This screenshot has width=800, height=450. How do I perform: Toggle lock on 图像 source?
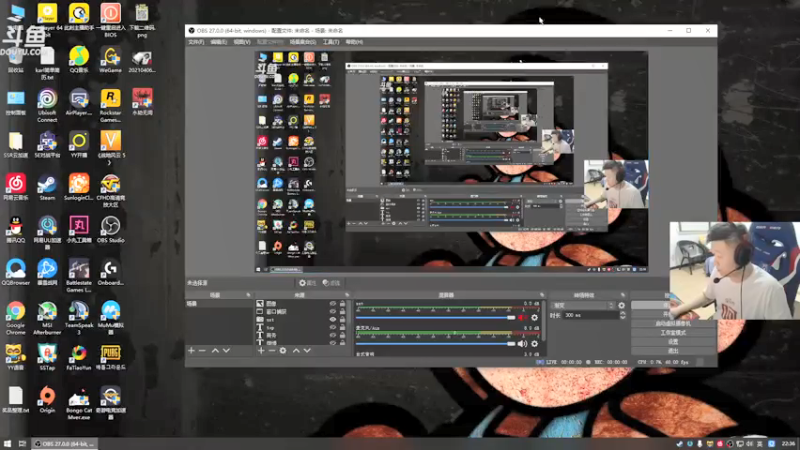(x=342, y=304)
